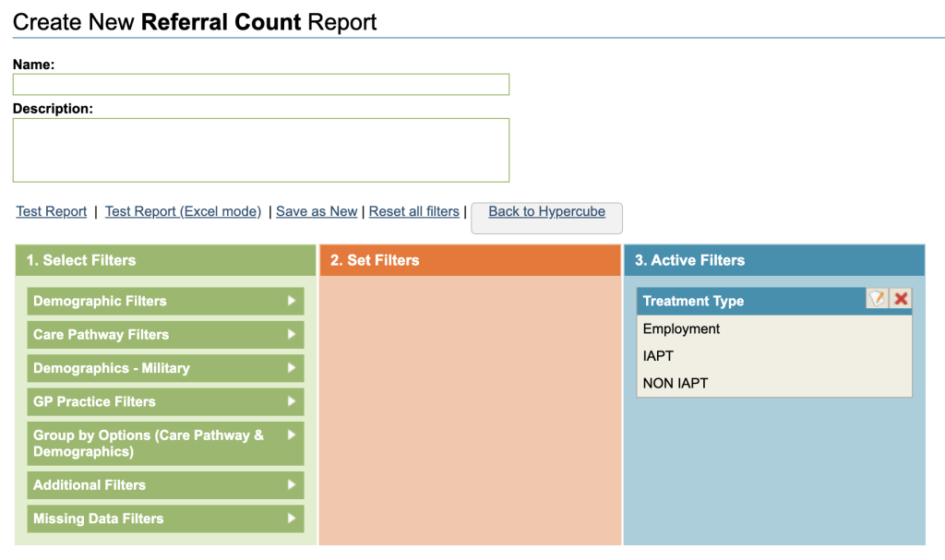The width and height of the screenshot is (945, 560).
Task: Open Demographics - Military filter group
Action: point(165,368)
